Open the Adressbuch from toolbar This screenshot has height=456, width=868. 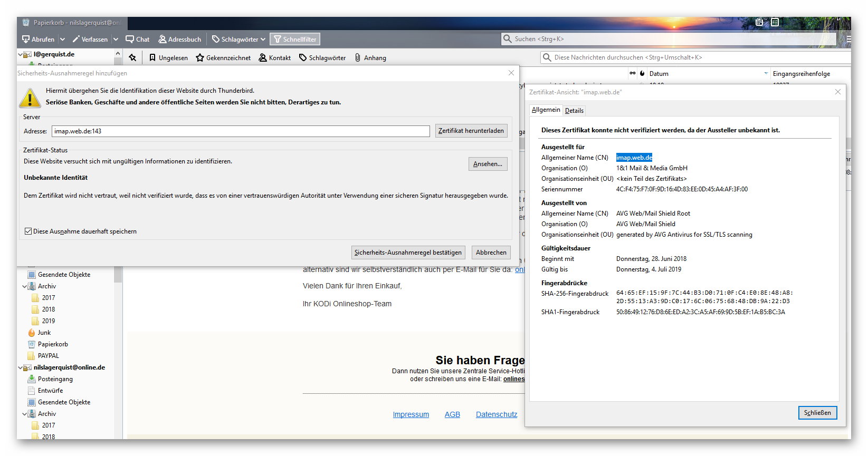pos(180,39)
